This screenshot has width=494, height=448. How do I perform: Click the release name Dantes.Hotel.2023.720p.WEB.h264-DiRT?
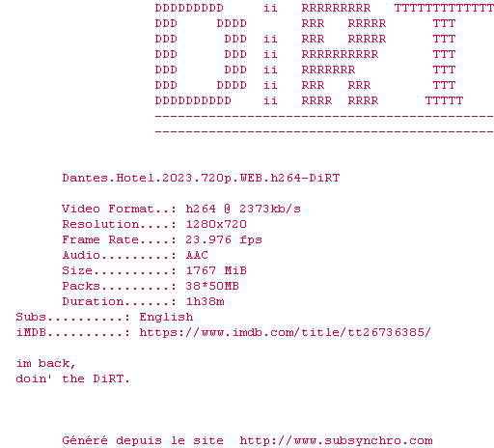coord(201,178)
